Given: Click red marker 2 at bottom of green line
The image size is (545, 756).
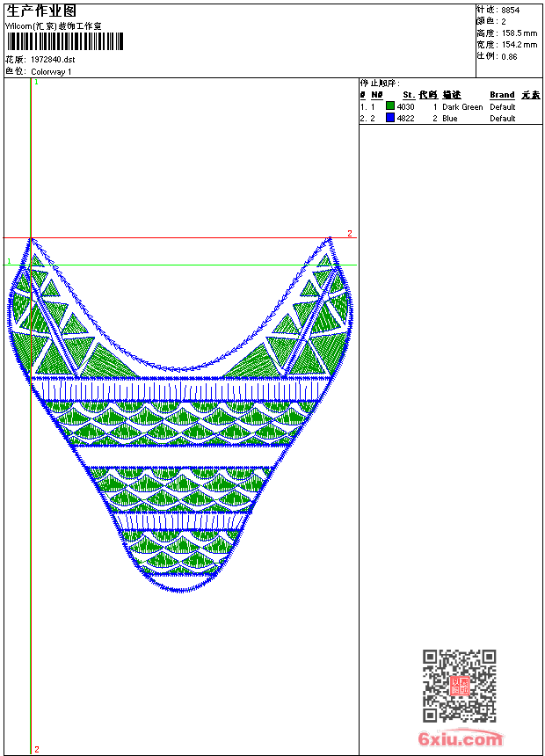Looking at the screenshot, I should tap(36, 749).
